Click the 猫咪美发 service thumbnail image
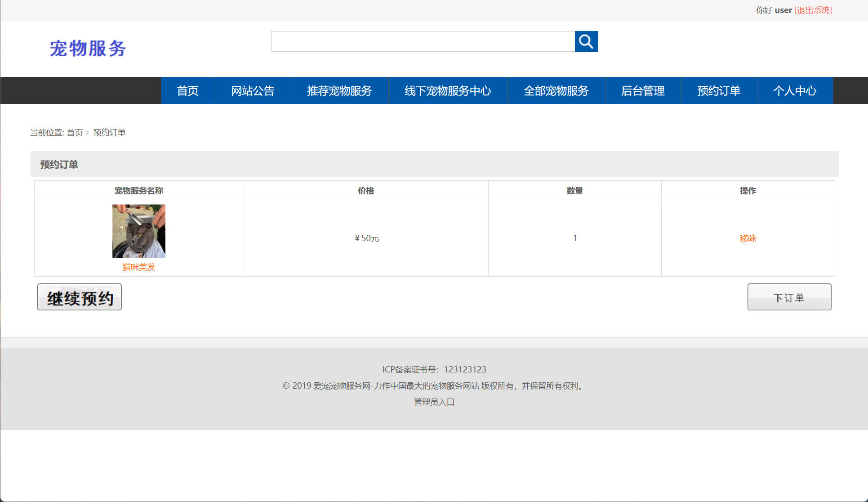Viewport: 868px width, 502px height. (138, 231)
